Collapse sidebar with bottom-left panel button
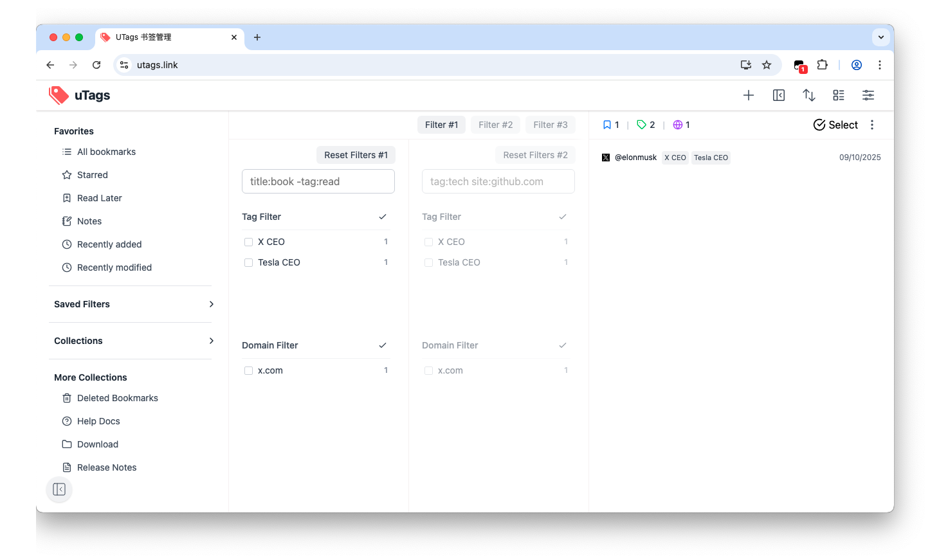Image resolution: width=930 pixels, height=560 pixels. pos(59,490)
